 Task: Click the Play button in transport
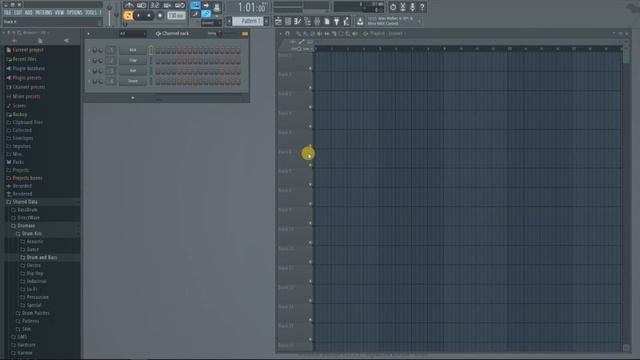139,16
